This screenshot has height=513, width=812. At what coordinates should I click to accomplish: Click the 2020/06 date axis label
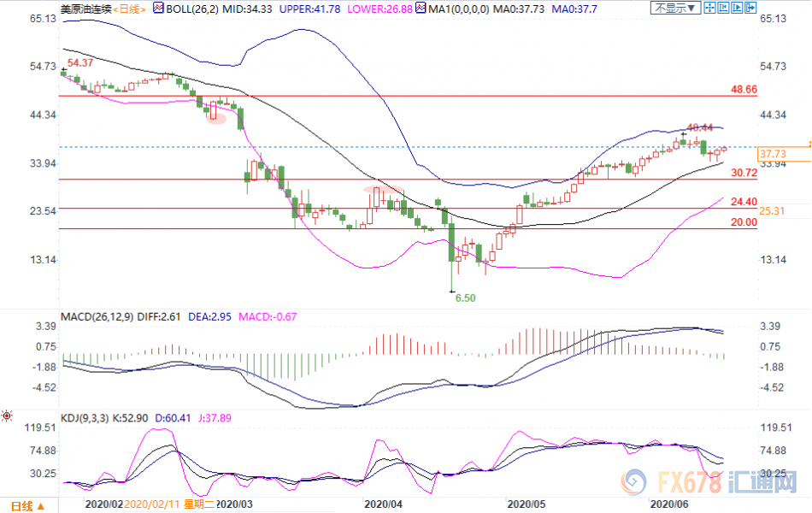pos(669,504)
